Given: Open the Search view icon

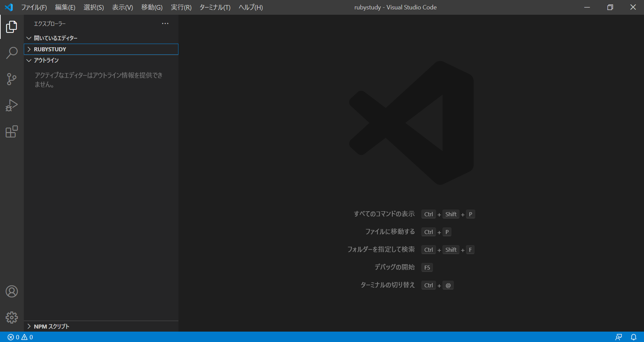Looking at the screenshot, I should pyautogui.click(x=12, y=53).
